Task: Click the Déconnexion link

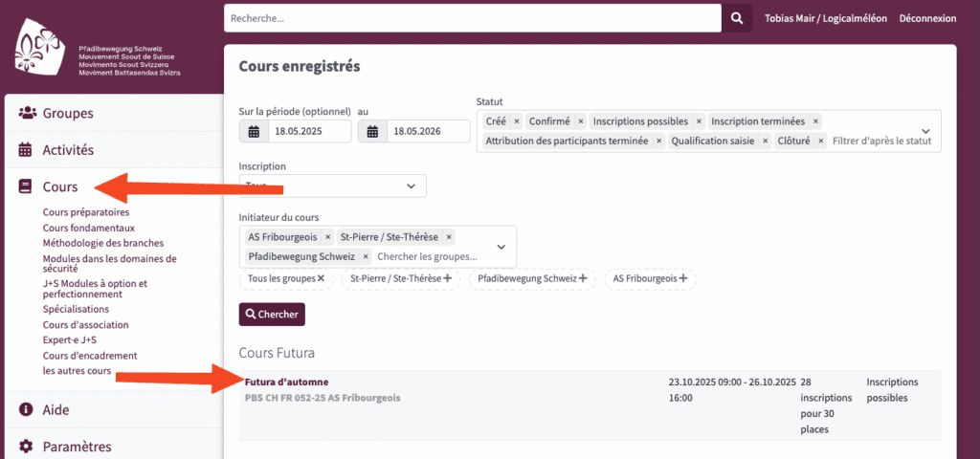Action: point(927,19)
